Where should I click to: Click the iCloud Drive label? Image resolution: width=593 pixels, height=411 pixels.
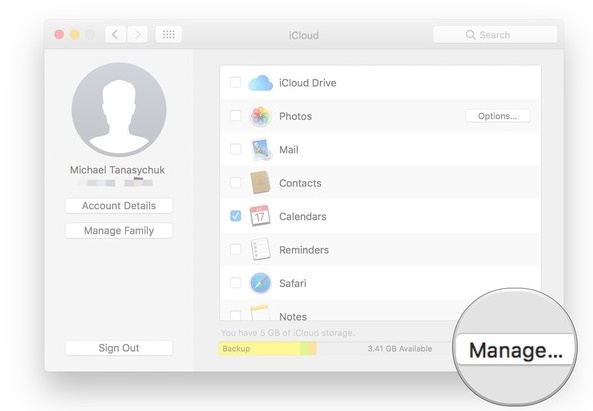tap(307, 83)
